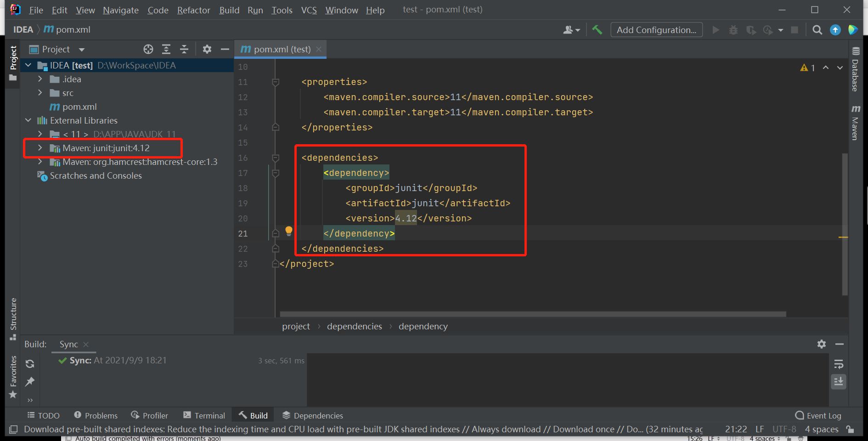
Task: Open the Problems tool window tab
Action: 96,415
